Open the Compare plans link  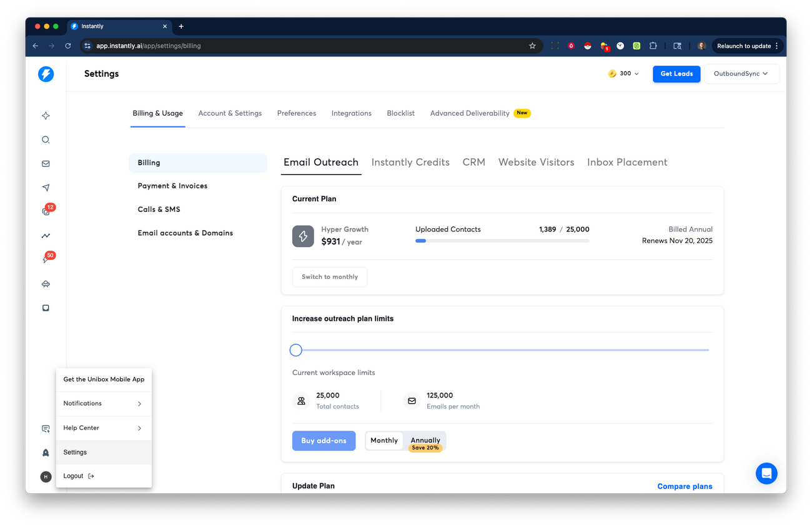[x=685, y=486]
